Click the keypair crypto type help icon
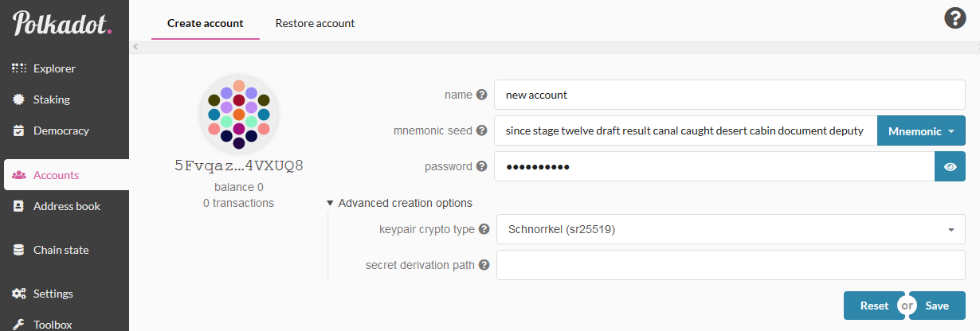Viewport: 980px width, 331px height. [484, 229]
